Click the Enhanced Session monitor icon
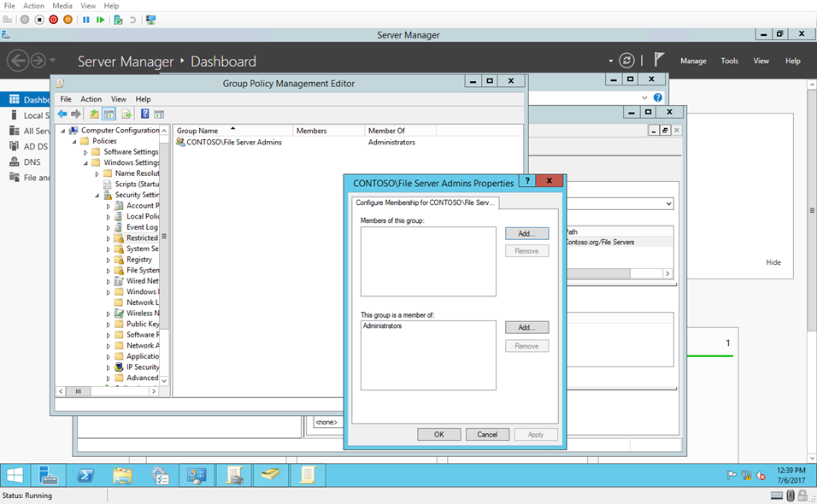Image resolution: width=817 pixels, height=504 pixels. click(151, 20)
